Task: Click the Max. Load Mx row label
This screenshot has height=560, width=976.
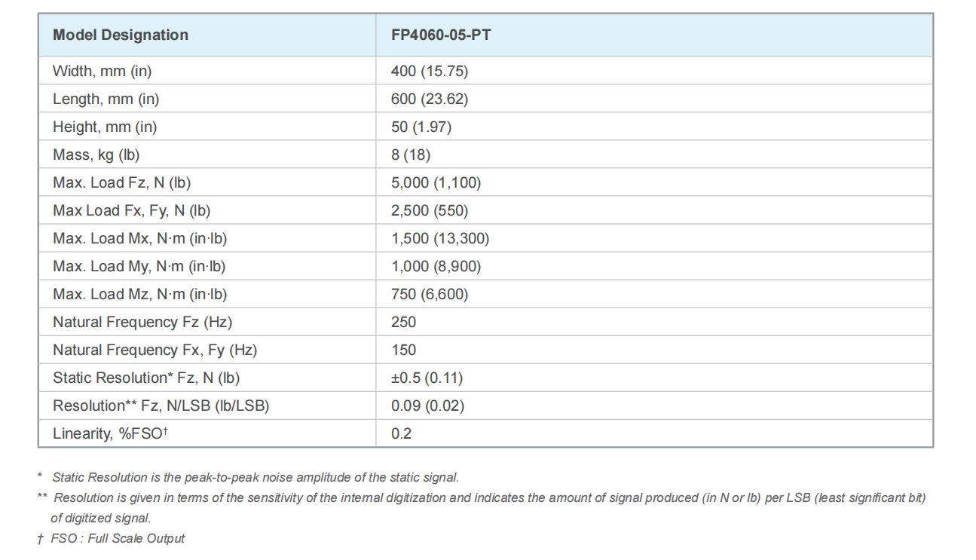Action: [x=140, y=238]
